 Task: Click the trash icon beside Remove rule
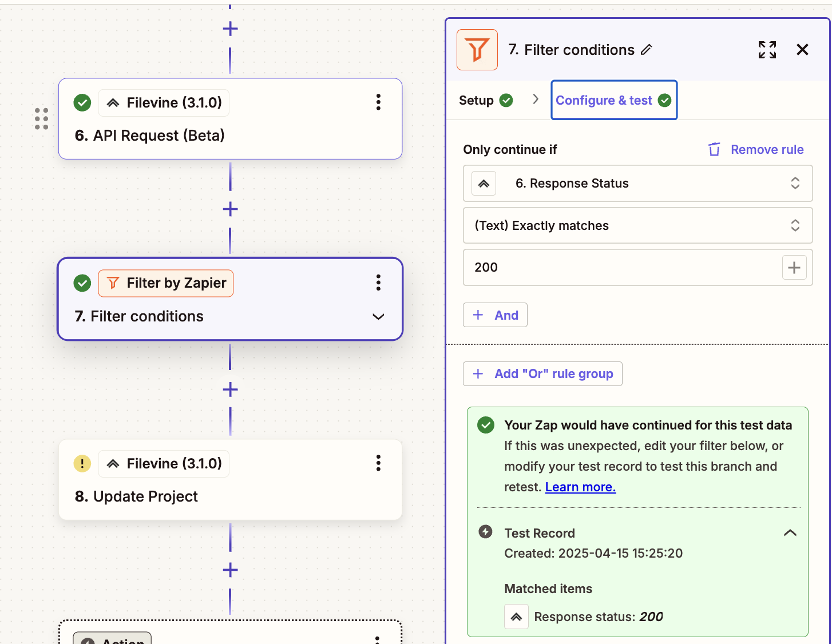pos(714,149)
